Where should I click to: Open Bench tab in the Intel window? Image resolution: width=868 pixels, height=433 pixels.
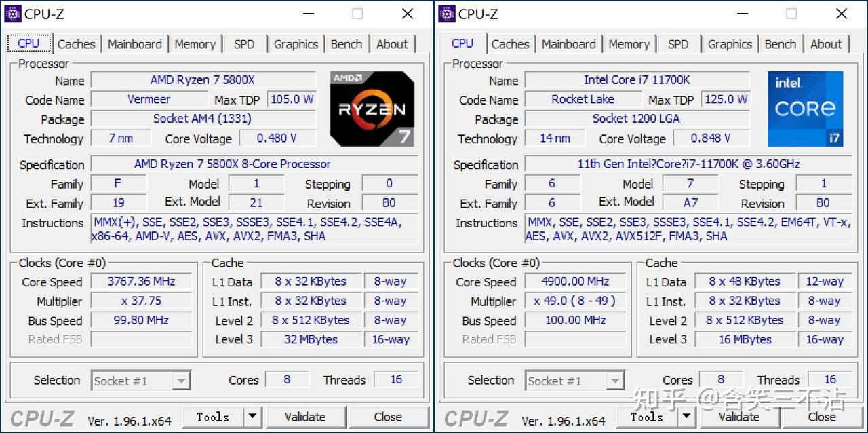pyautogui.click(x=781, y=44)
